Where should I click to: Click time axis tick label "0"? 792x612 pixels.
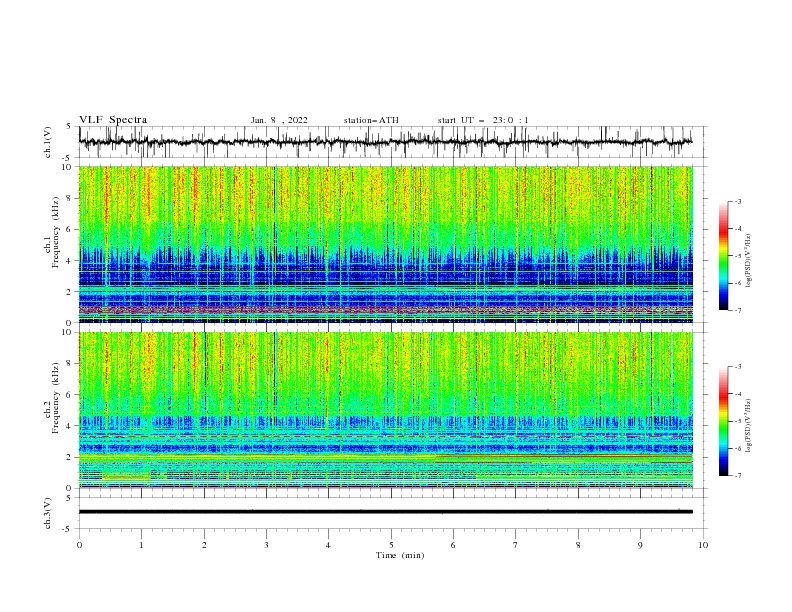79,545
